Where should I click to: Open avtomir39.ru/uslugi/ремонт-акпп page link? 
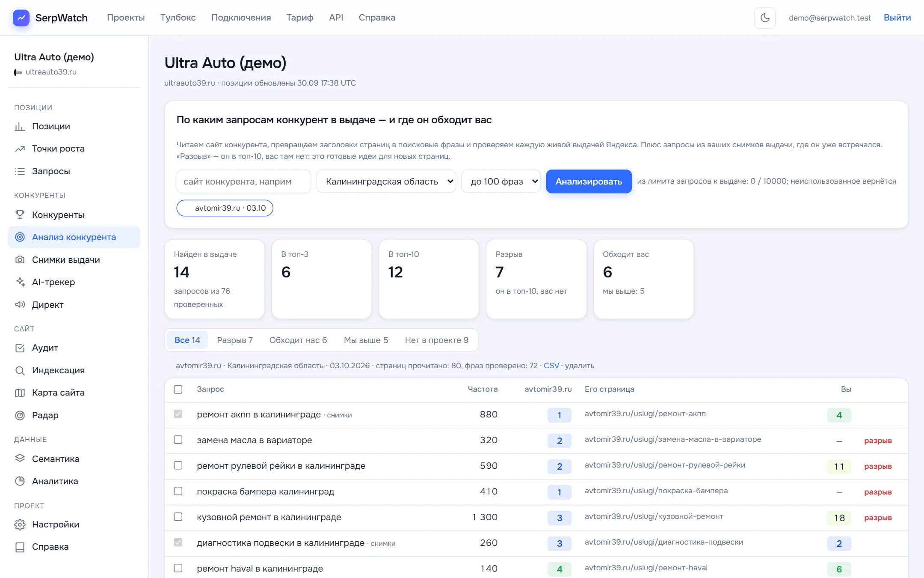645,414
